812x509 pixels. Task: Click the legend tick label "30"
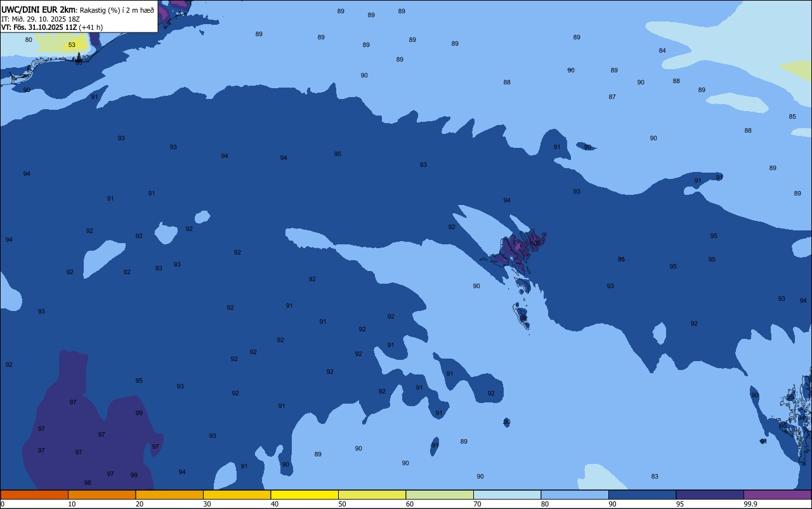[x=207, y=504]
